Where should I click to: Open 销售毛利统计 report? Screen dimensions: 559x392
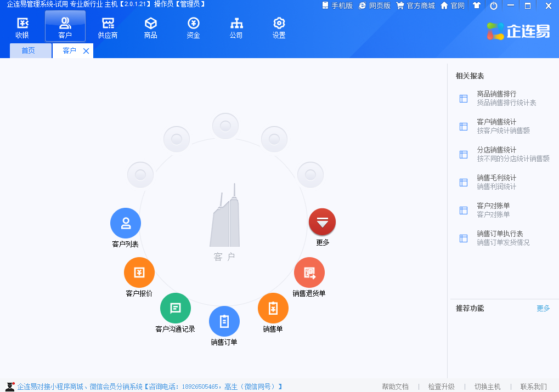(x=496, y=178)
